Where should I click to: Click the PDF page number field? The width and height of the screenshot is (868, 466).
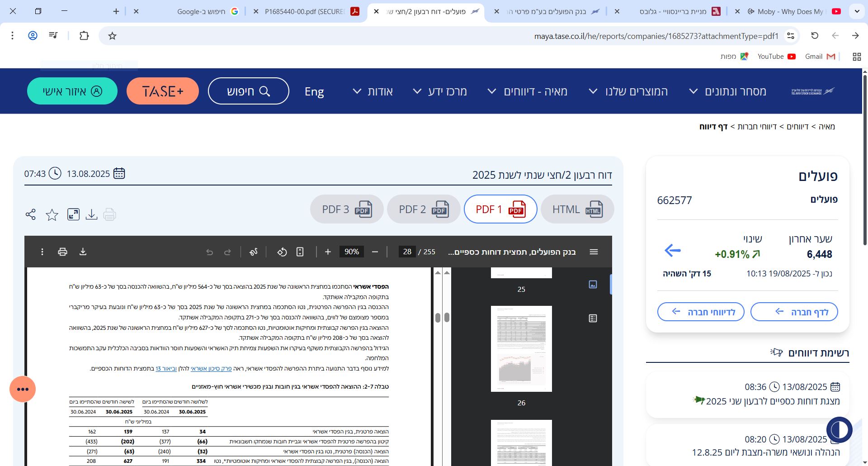(407, 252)
